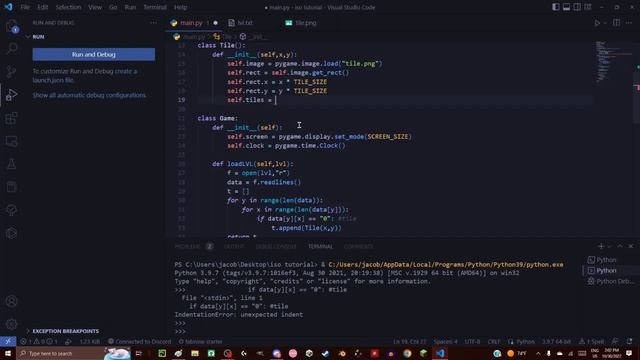Image resolution: width=640 pixels, height=360 pixels.
Task: Open the Explorer view in activity bar
Action: tap(11, 27)
